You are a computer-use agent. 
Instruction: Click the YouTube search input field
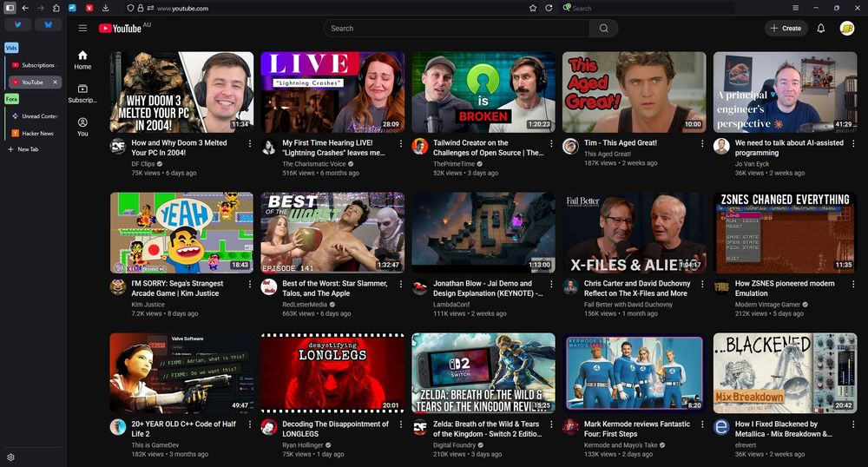point(457,29)
